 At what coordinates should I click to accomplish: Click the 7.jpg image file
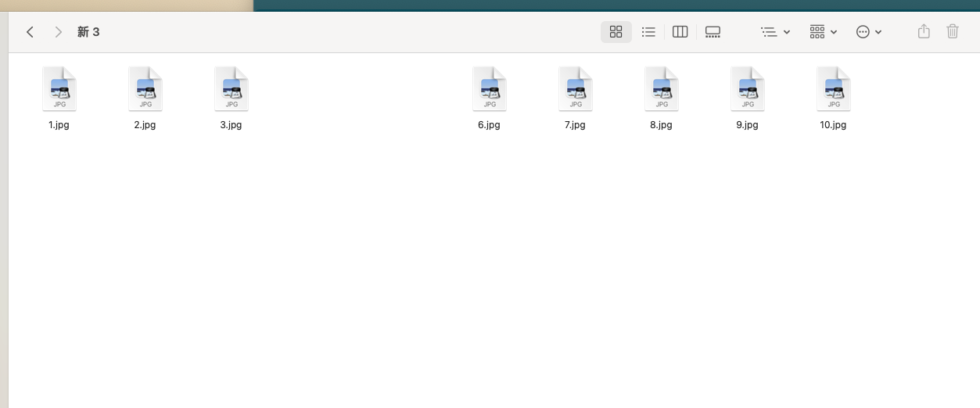[576, 89]
